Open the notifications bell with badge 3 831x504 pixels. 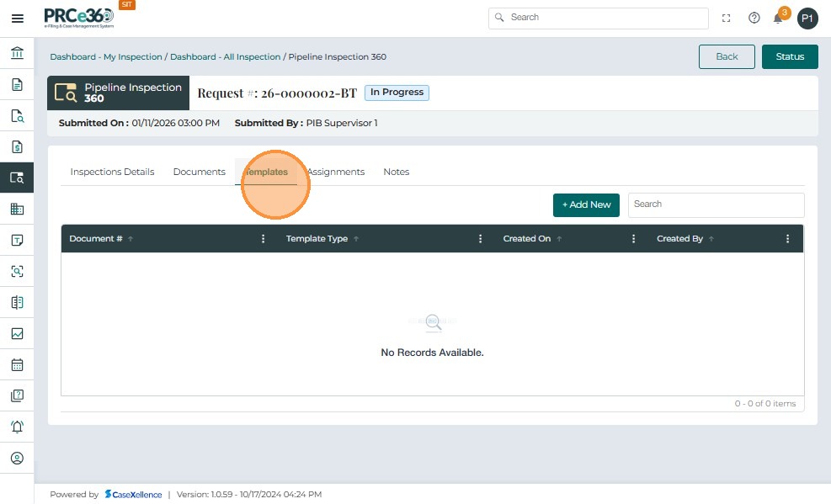tap(780, 17)
